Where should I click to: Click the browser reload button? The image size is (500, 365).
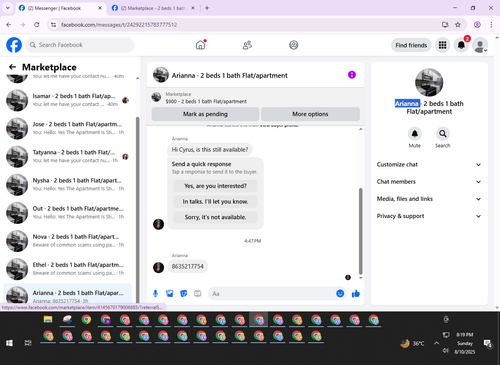pyautogui.click(x=37, y=25)
